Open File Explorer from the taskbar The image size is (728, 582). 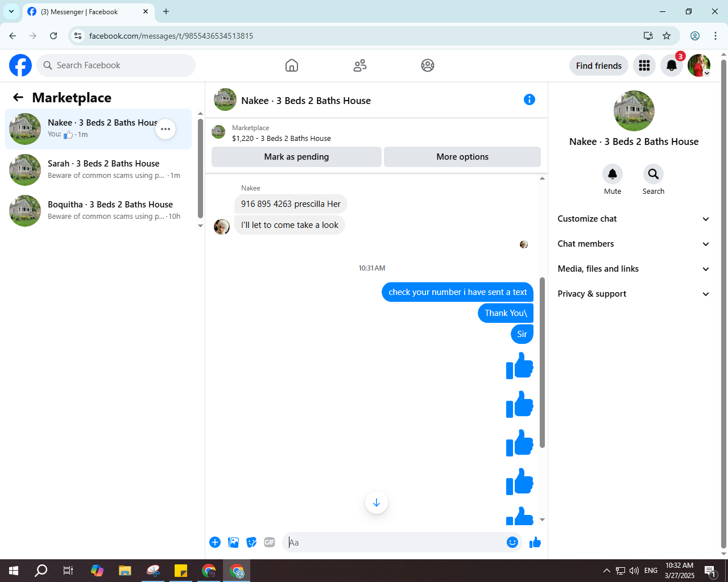pos(125,571)
